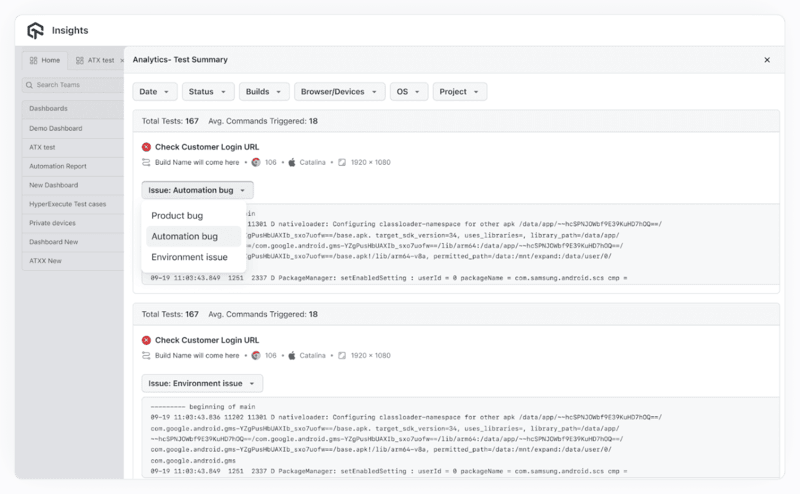Open the Status filter dropdown

pyautogui.click(x=208, y=92)
